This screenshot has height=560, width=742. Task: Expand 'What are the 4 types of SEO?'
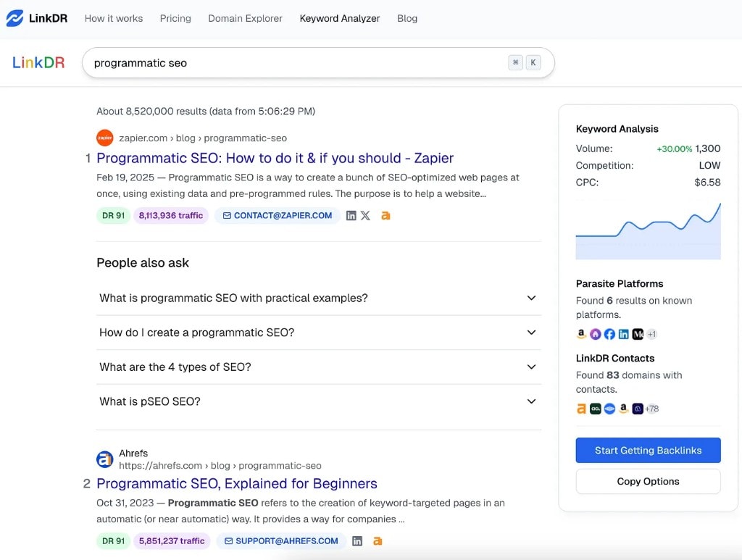tap(531, 367)
